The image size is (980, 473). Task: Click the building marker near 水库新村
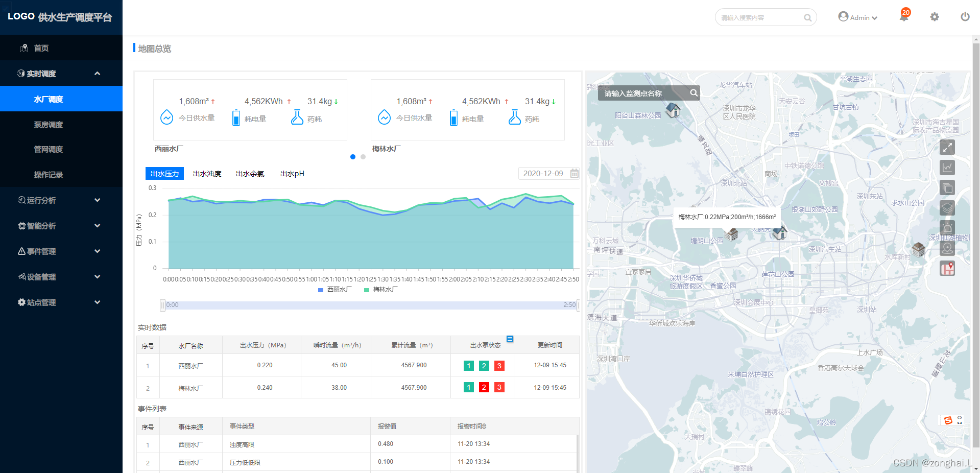[918, 250]
